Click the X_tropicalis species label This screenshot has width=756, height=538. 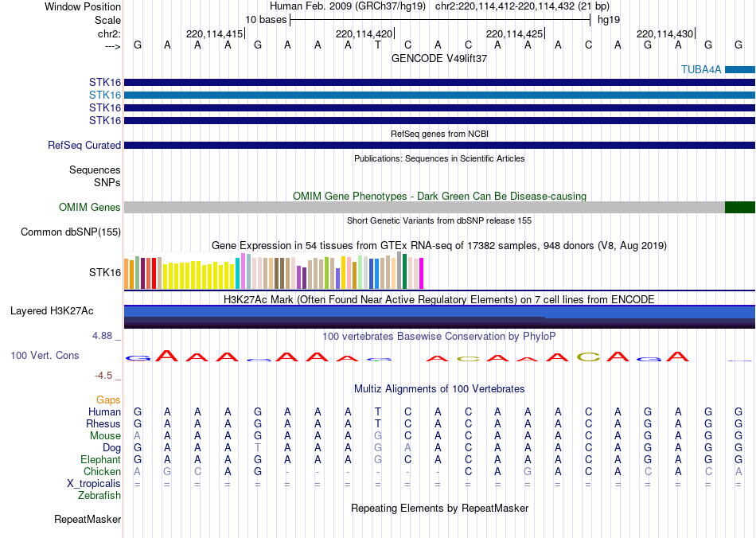pos(94,484)
